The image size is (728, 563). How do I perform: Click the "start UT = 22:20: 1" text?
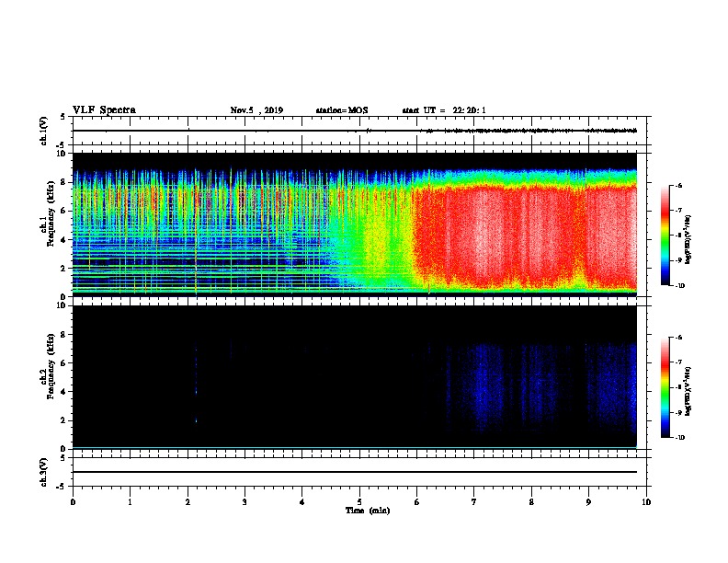[444, 110]
